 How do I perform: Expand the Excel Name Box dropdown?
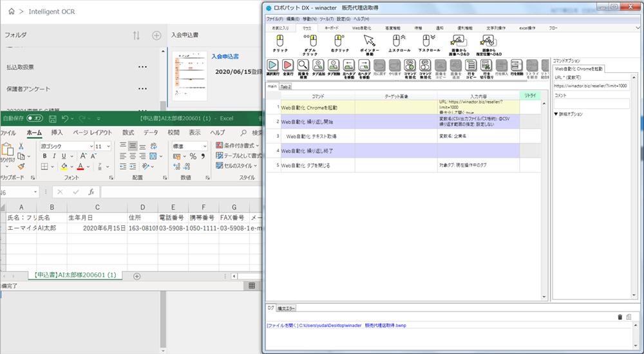pos(35,192)
